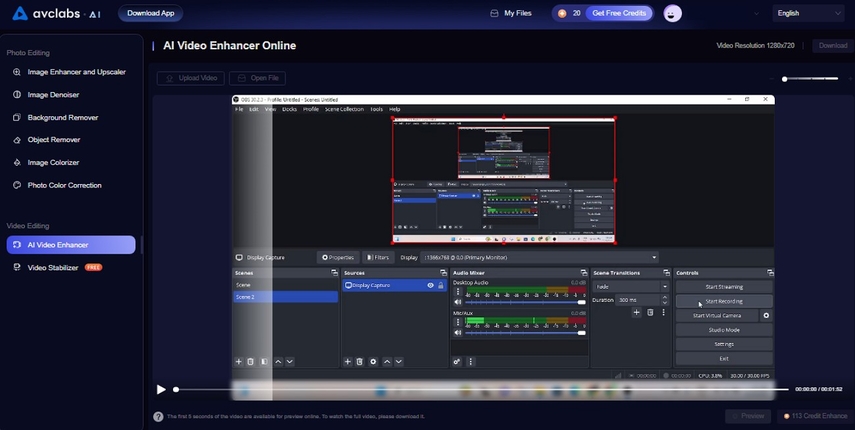Open Mic/Aux three-dot options menu
The width and height of the screenshot is (855, 430).
(x=458, y=322)
